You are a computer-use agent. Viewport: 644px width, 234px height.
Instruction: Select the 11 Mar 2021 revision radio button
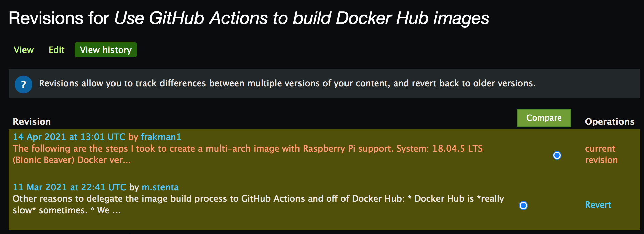pos(523,206)
